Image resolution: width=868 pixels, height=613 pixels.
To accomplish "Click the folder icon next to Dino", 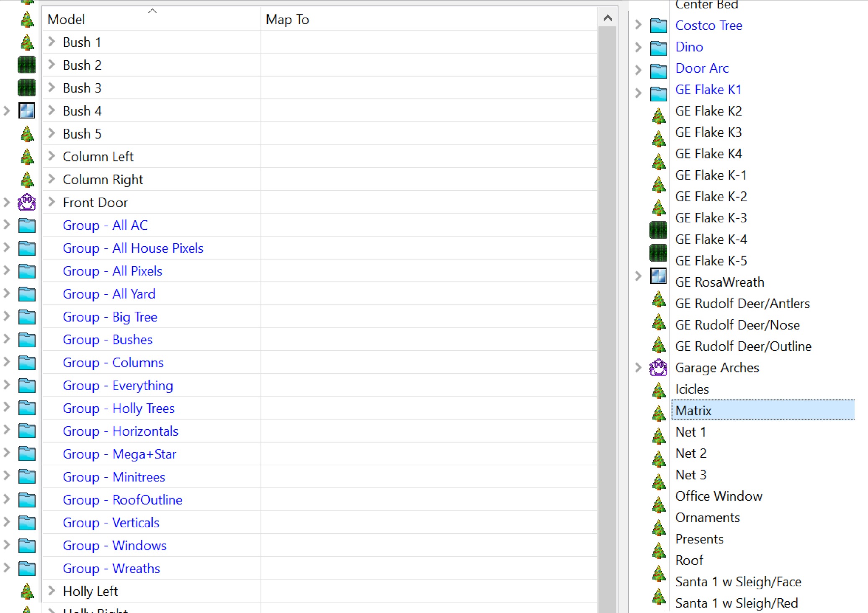I will pos(658,47).
